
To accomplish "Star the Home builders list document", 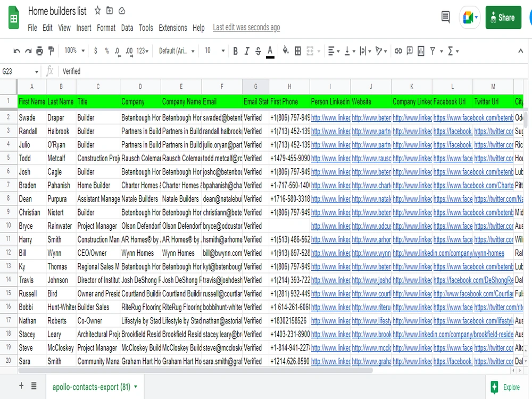I will tap(98, 11).
